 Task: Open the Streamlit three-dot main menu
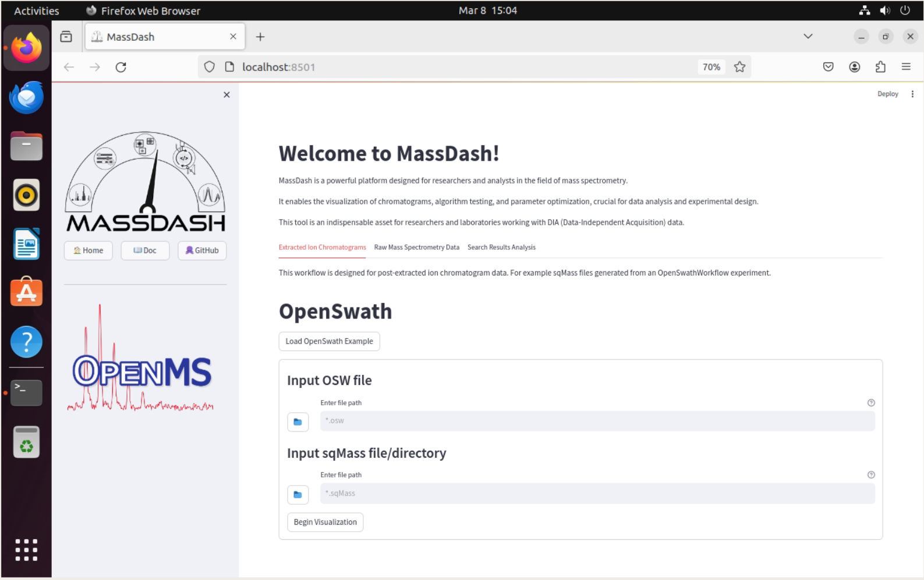click(x=912, y=94)
